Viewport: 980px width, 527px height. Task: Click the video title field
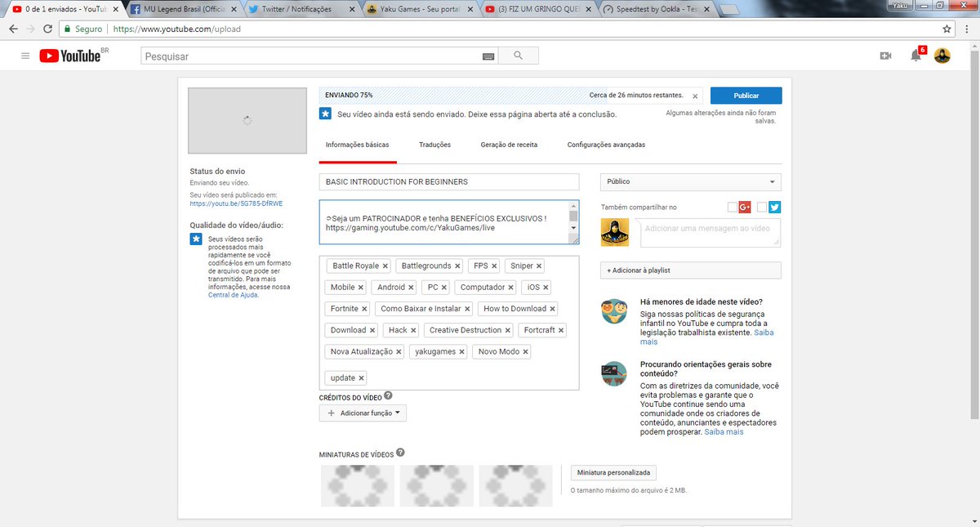pyautogui.click(x=449, y=181)
